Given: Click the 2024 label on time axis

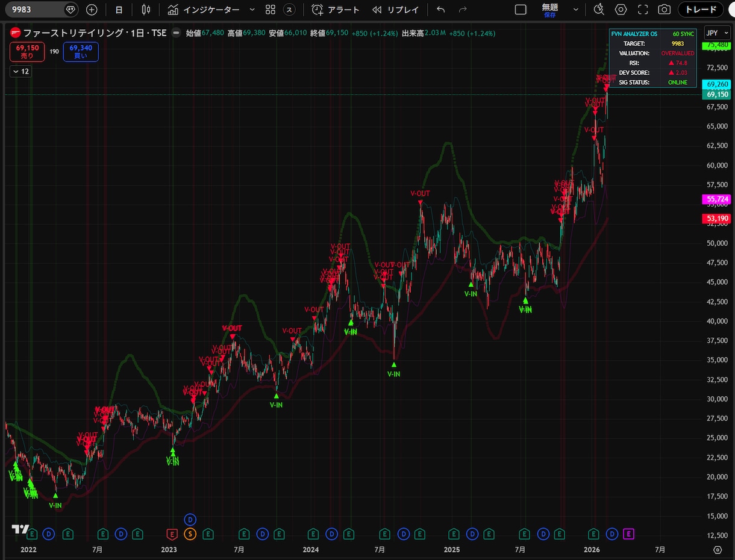Looking at the screenshot, I should click(x=311, y=549).
